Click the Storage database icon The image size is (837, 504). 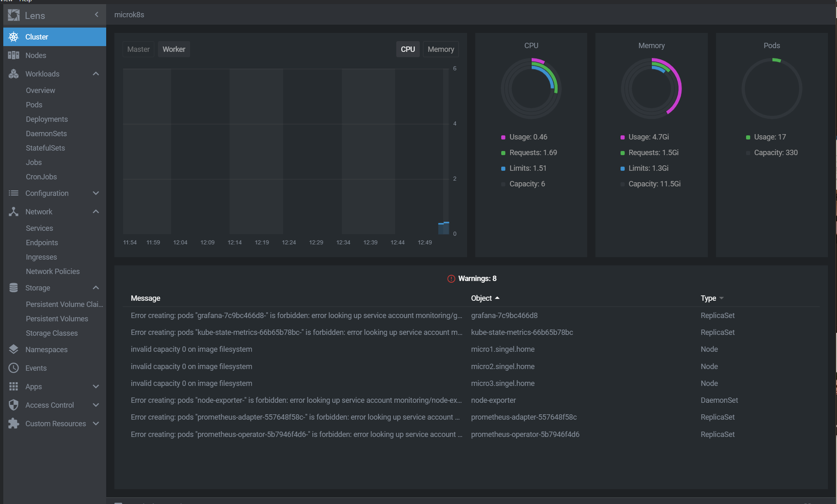[x=14, y=288]
